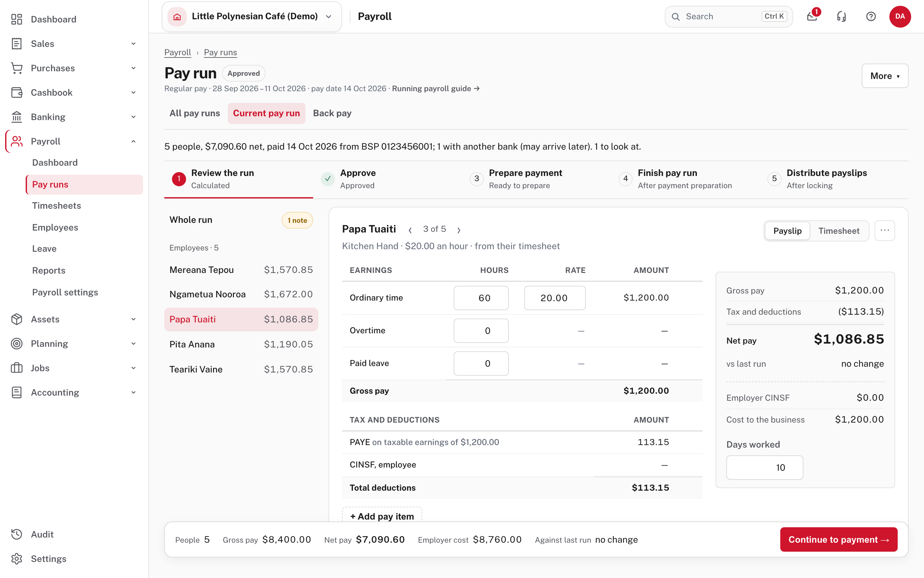Switch to Back pay tab

(x=332, y=113)
